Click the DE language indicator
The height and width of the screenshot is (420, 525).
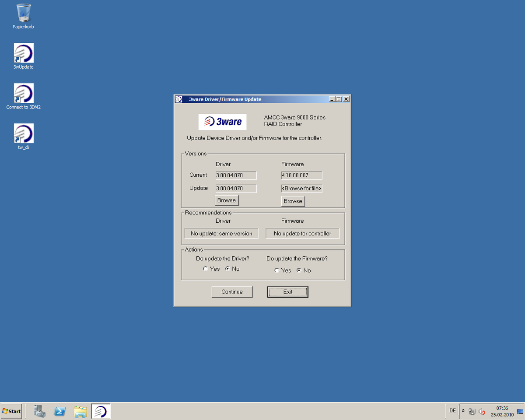[x=452, y=411]
